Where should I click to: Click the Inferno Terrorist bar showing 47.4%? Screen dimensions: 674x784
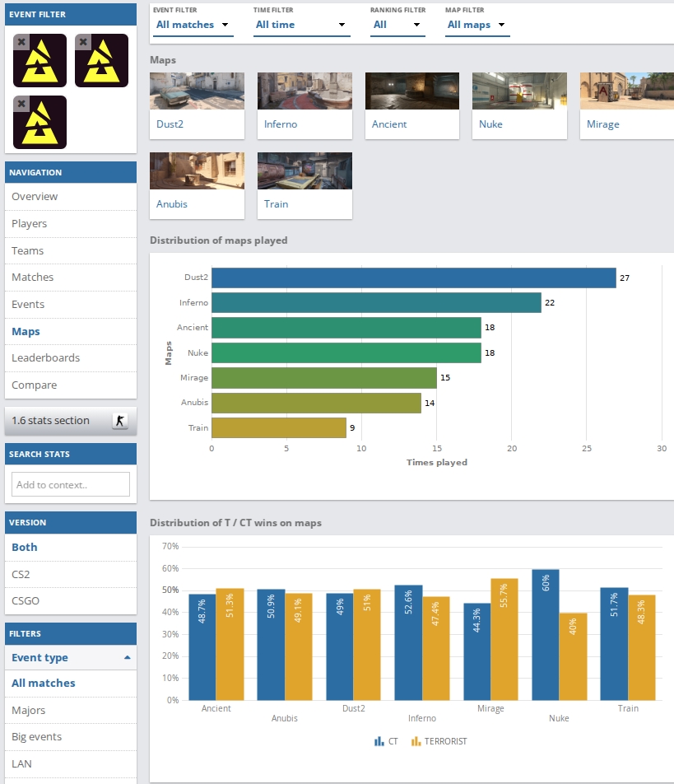436,648
